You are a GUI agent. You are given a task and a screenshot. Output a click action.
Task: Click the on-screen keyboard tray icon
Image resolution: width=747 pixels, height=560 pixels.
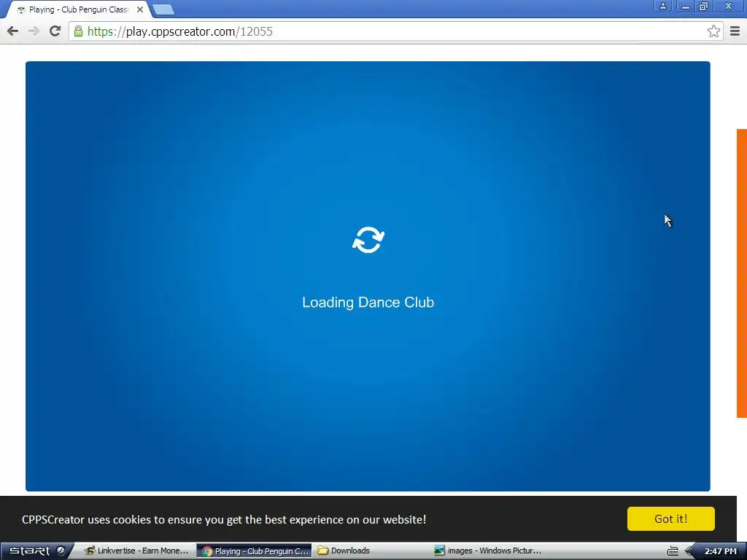[673, 551]
